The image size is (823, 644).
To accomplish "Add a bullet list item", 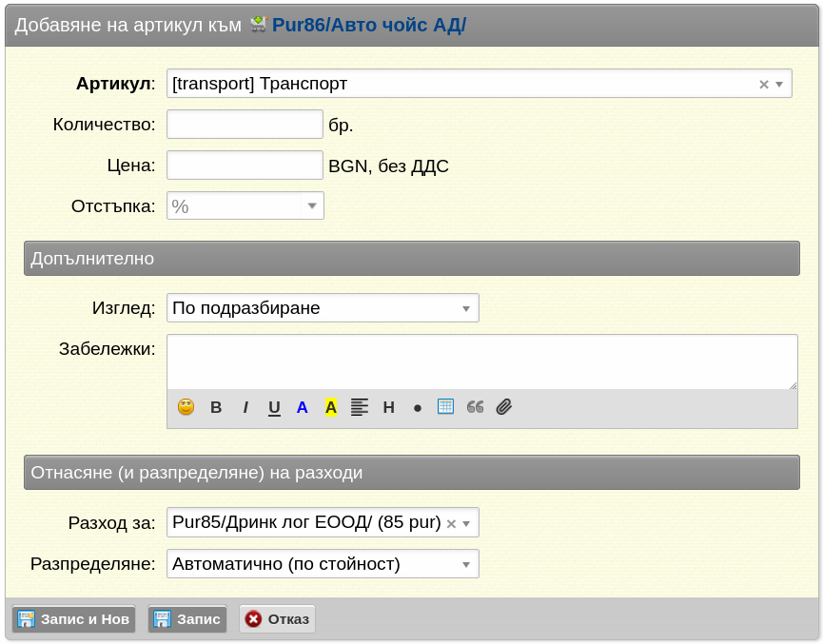I will coord(418,408).
